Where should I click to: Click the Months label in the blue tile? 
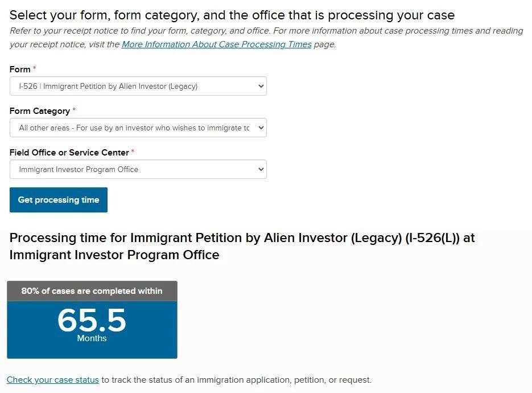[92, 338]
